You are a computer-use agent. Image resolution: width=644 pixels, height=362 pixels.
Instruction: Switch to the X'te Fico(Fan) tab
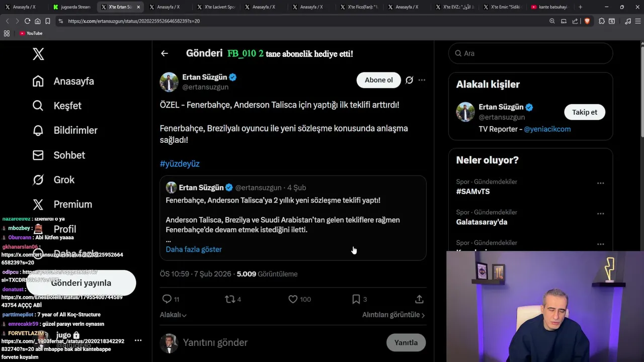[x=359, y=7]
